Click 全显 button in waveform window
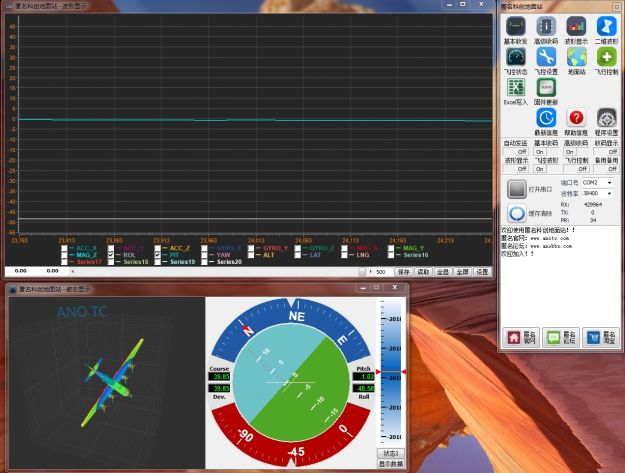 pyautogui.click(x=442, y=272)
